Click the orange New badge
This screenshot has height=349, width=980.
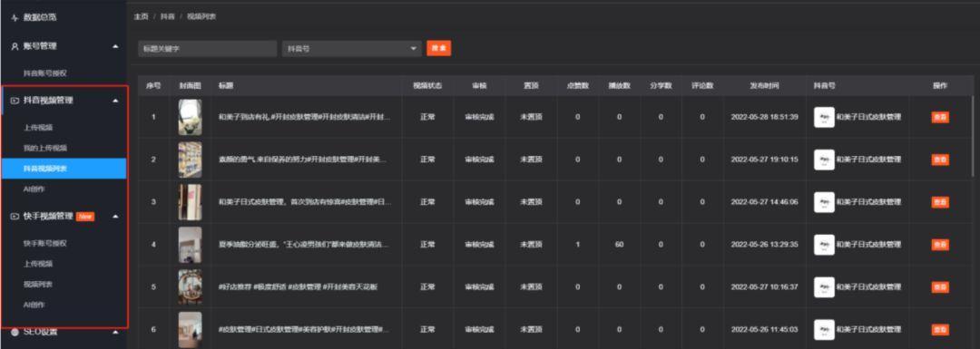(x=85, y=217)
